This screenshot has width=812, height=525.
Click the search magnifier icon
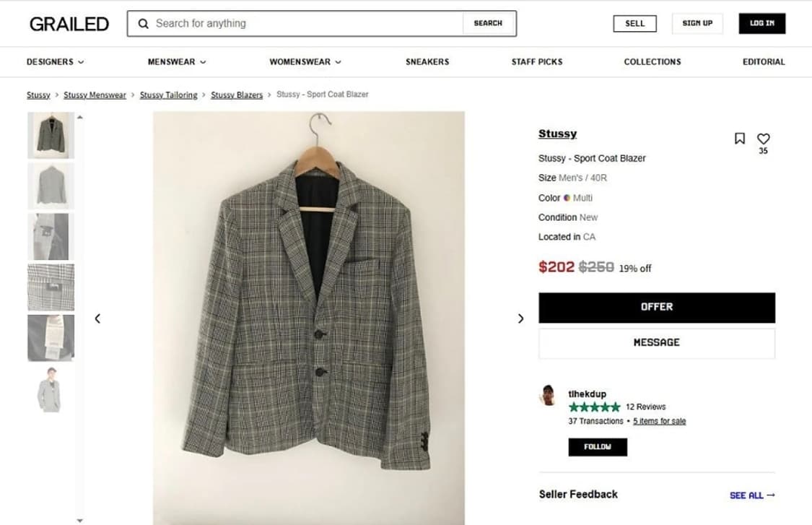click(x=143, y=24)
